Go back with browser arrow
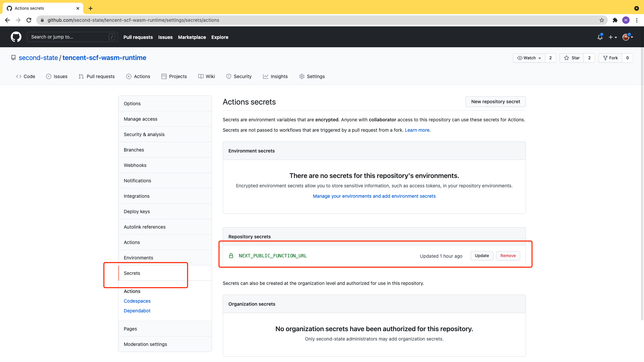The width and height of the screenshot is (644, 362). tap(7, 20)
